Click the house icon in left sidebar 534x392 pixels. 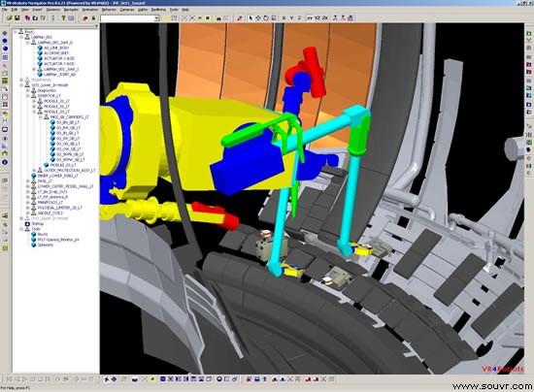pyautogui.click(x=5, y=154)
